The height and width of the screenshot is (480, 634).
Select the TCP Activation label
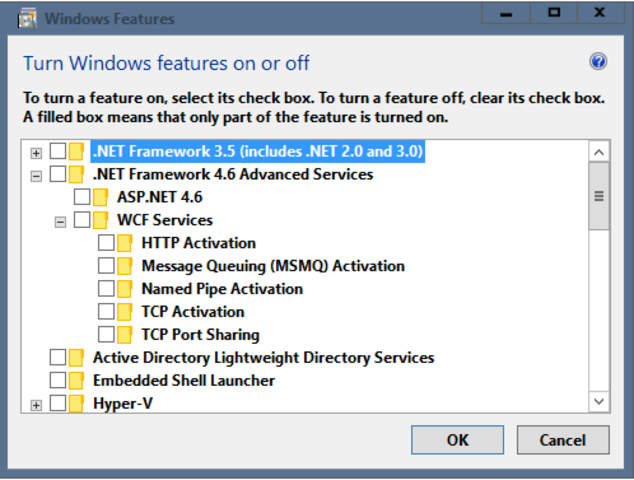193,312
